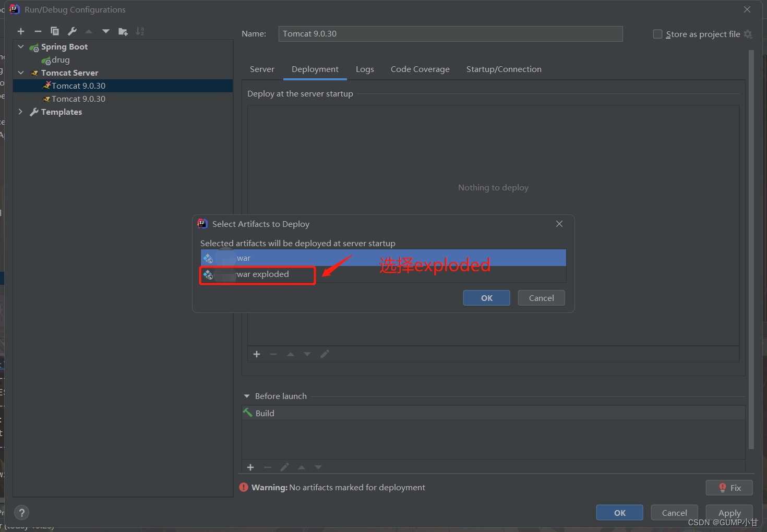Move Before launch task down
This screenshot has height=532, width=767.
pyautogui.click(x=318, y=467)
